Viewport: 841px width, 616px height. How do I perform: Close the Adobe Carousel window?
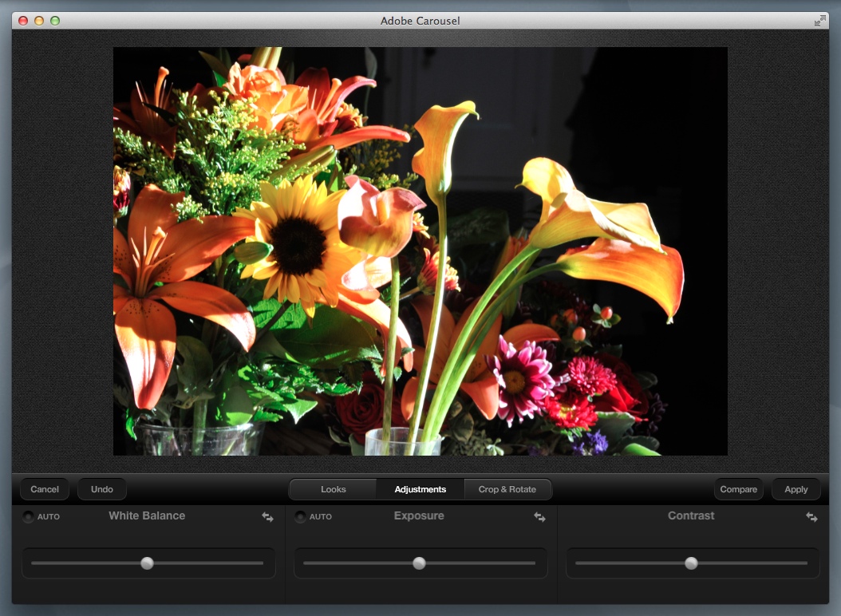(x=23, y=21)
